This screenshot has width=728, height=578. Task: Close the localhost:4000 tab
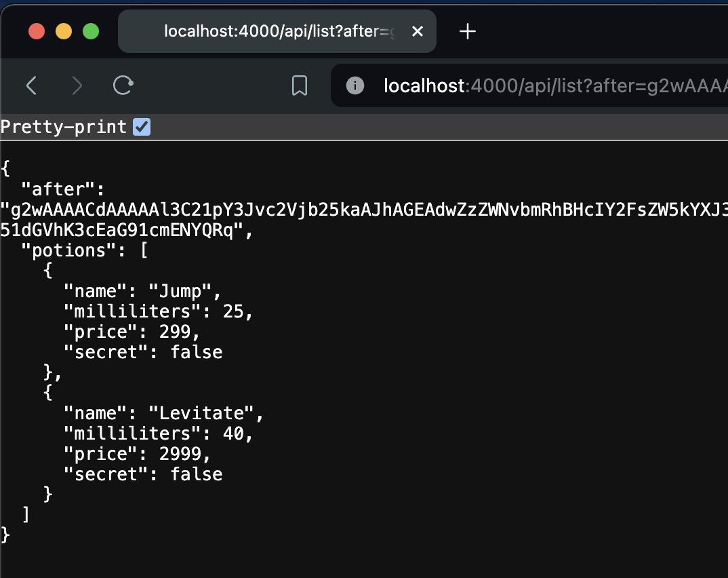[x=418, y=31]
